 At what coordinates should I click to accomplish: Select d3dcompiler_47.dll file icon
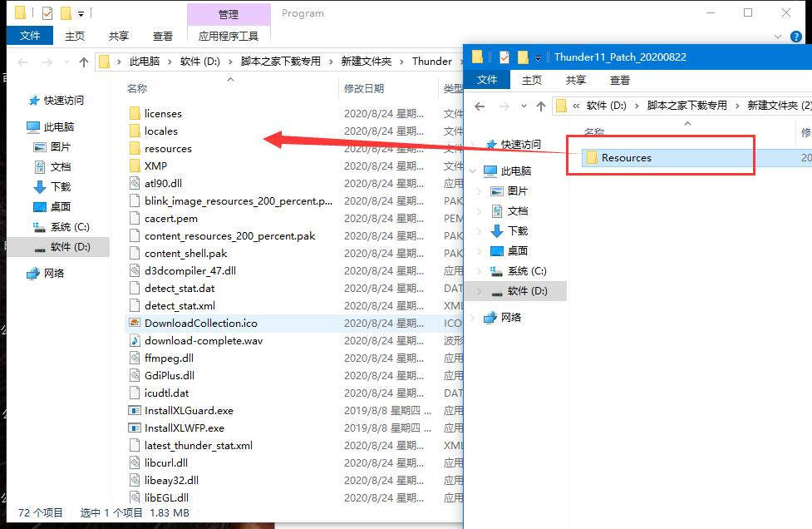tap(135, 270)
